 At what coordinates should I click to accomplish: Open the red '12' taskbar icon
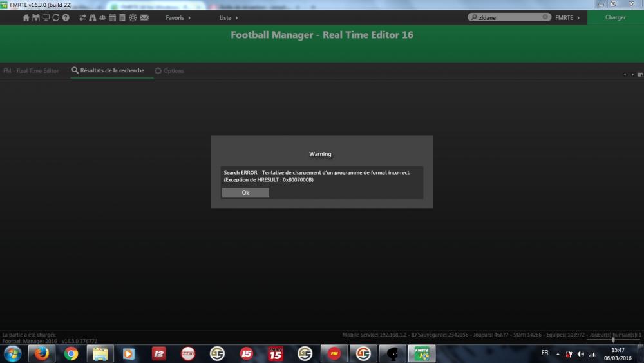tap(158, 353)
